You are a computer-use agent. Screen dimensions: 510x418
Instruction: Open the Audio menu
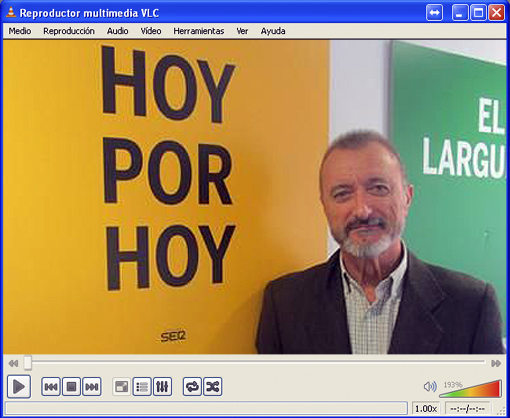pos(118,31)
